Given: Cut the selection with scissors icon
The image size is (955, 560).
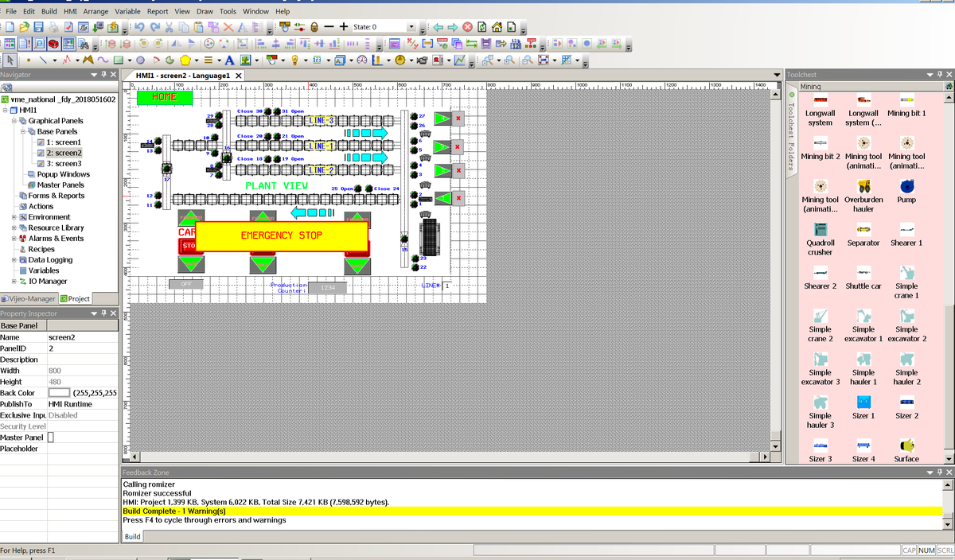Looking at the screenshot, I should [x=169, y=27].
